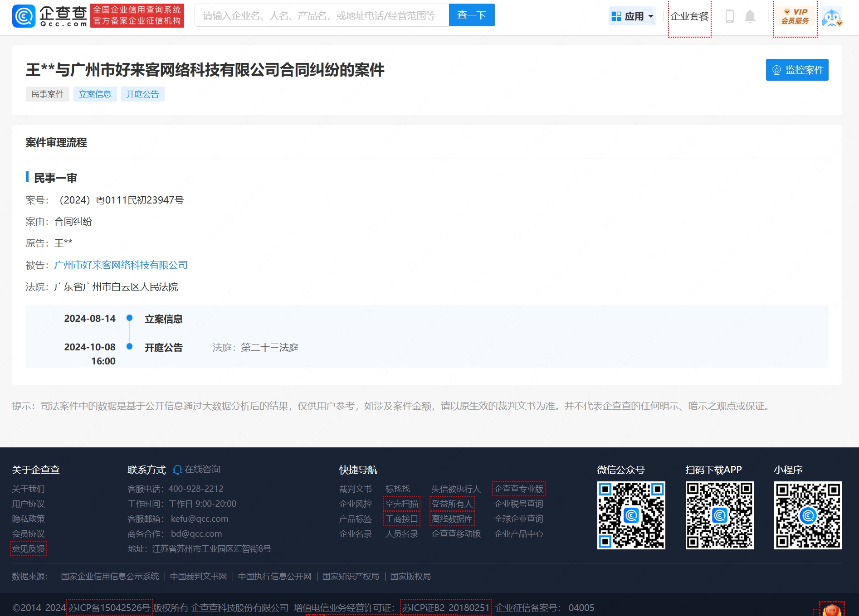Click the kefu@qcc.com email address

pyautogui.click(x=200, y=519)
